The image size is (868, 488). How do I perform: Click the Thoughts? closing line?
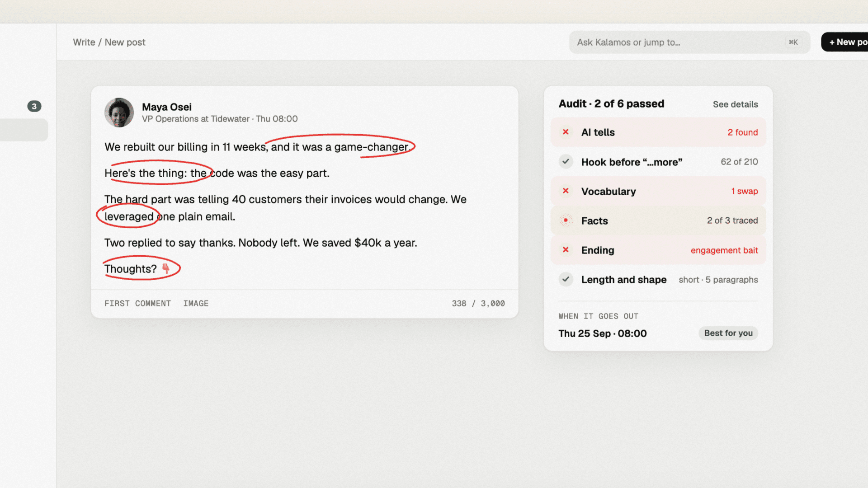pyautogui.click(x=137, y=269)
